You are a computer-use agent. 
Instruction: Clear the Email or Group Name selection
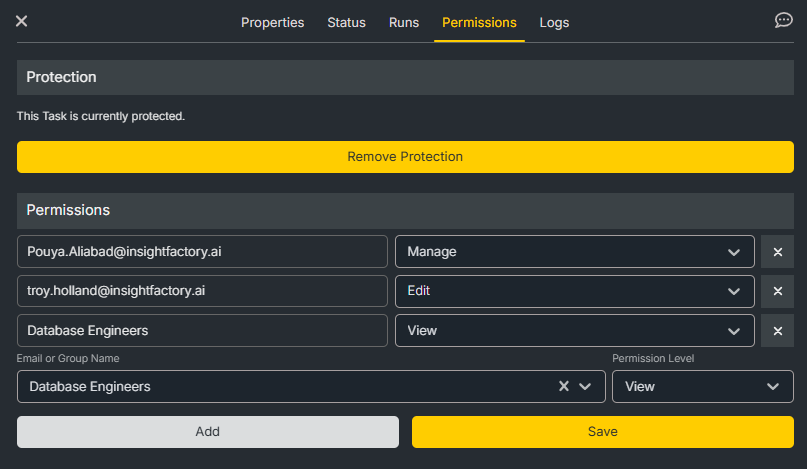(564, 387)
